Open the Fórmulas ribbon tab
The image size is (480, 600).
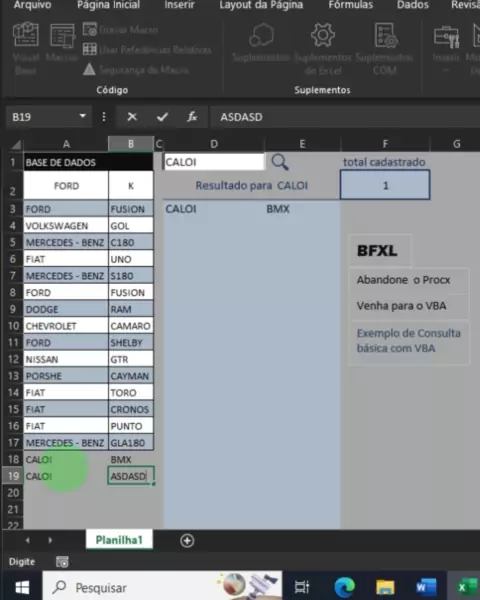(351, 5)
